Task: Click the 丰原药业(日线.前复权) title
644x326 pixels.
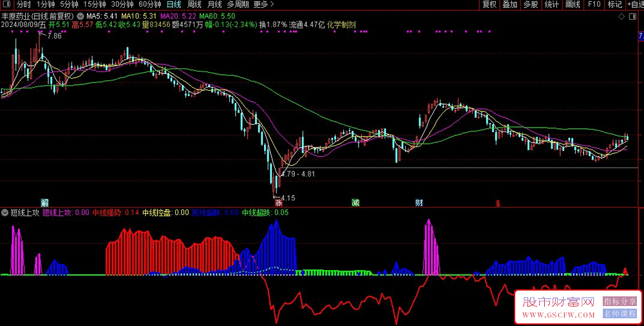Action: pyautogui.click(x=38, y=17)
